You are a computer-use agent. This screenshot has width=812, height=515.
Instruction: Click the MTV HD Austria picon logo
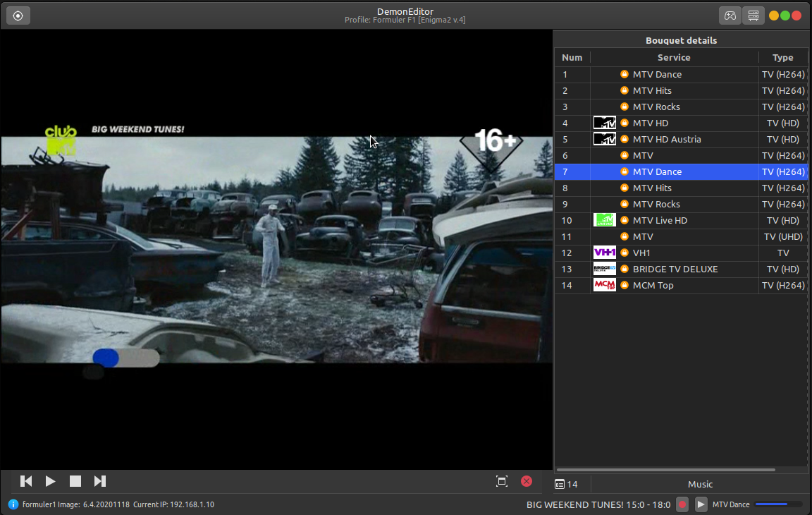click(604, 140)
